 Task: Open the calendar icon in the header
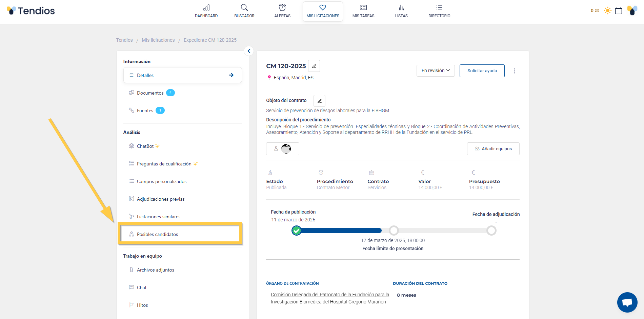(x=619, y=11)
